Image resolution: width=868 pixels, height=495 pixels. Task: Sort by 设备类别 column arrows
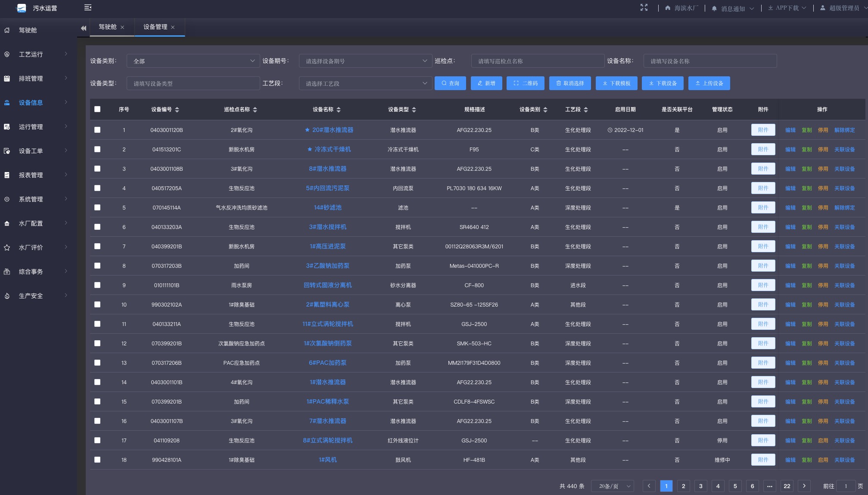pyautogui.click(x=545, y=110)
